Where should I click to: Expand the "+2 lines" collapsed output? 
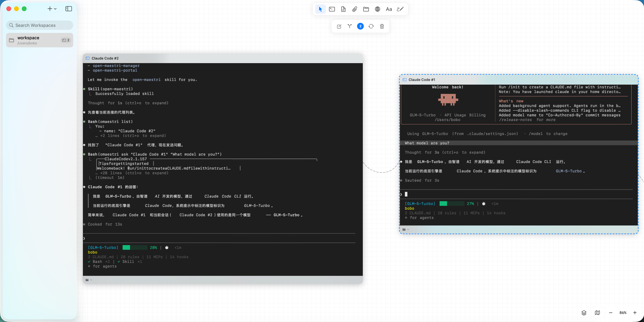tap(131, 136)
